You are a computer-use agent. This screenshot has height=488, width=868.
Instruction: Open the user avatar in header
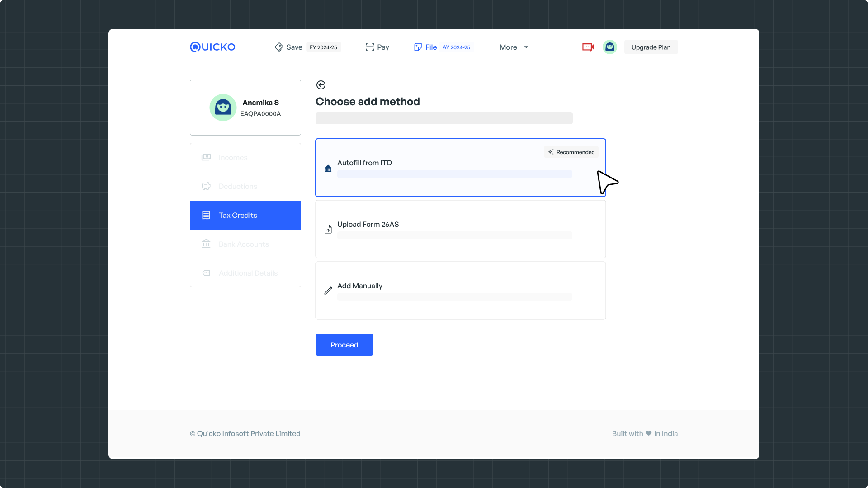coord(610,47)
